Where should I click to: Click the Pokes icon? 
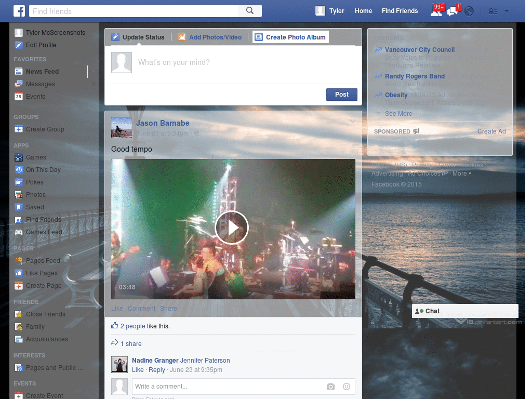click(19, 182)
